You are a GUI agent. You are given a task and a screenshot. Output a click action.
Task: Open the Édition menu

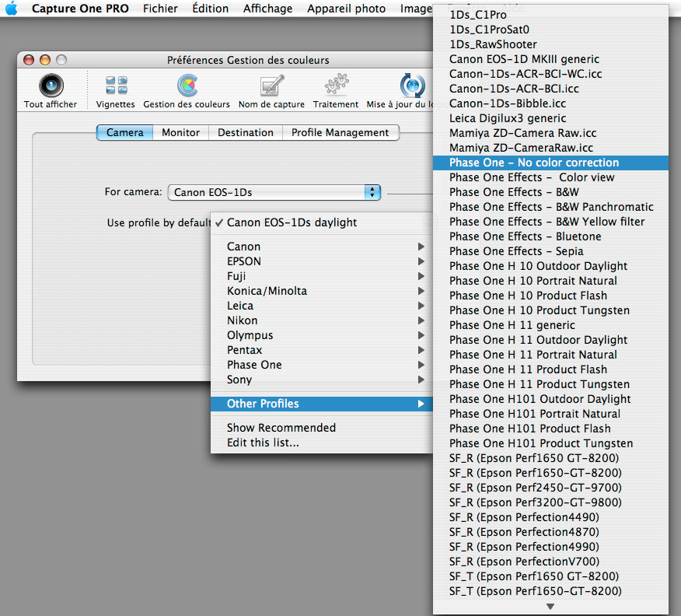pos(210,9)
